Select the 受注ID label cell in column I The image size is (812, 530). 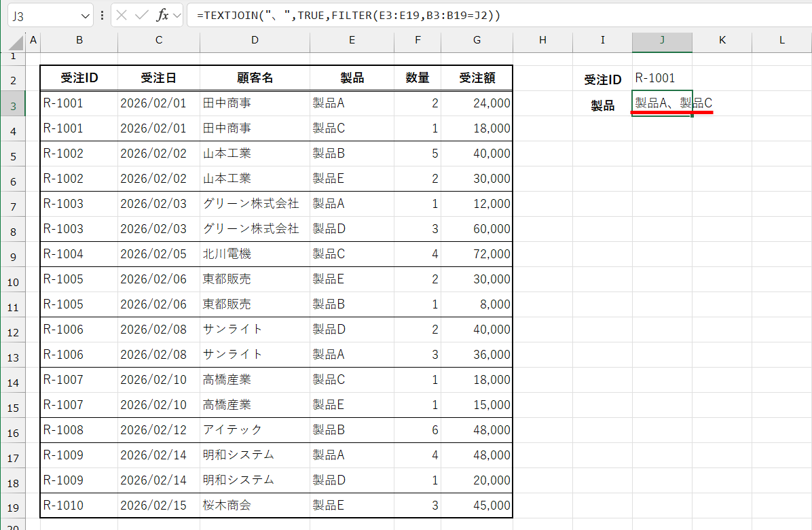[602, 78]
